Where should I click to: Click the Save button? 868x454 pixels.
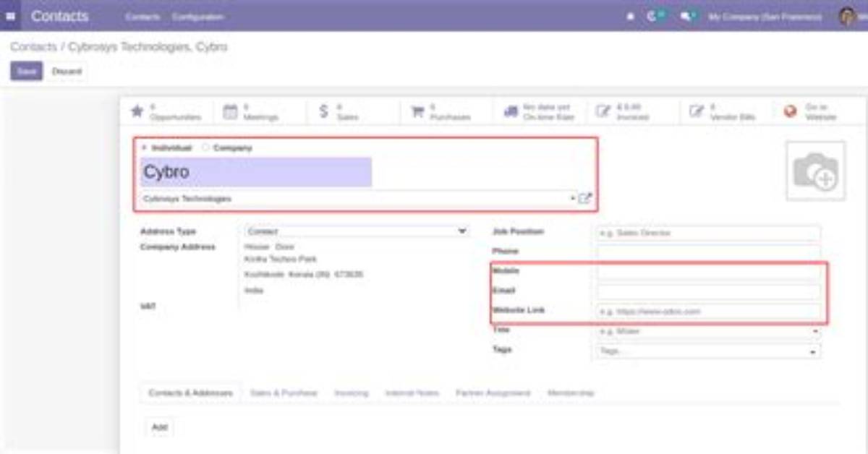click(27, 72)
